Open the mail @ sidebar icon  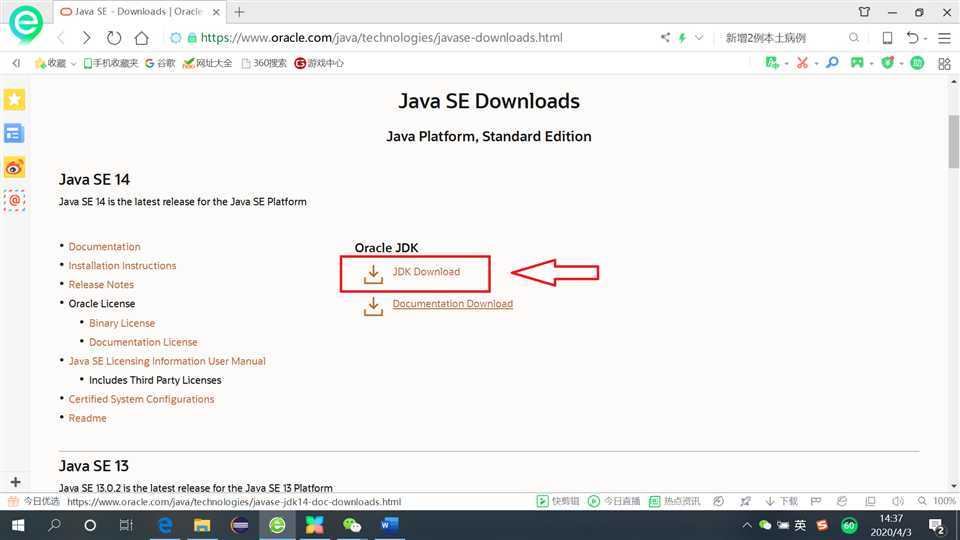pyautogui.click(x=14, y=200)
